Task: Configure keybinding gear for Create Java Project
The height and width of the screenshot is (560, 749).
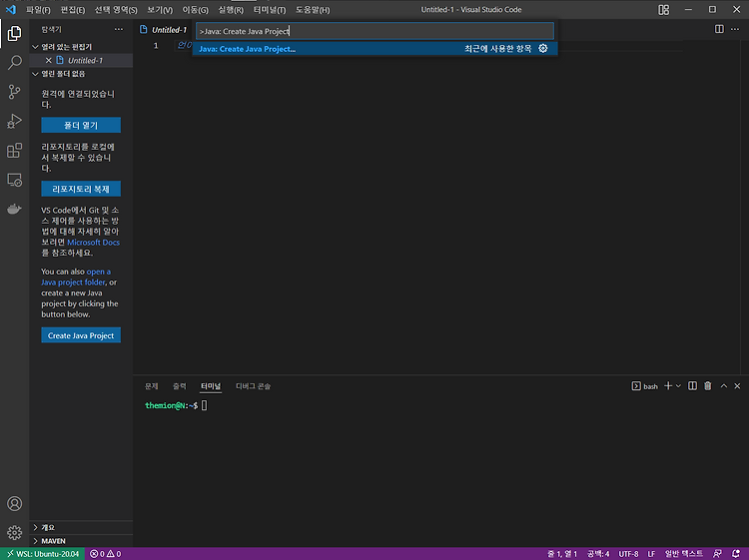Action: tap(543, 48)
